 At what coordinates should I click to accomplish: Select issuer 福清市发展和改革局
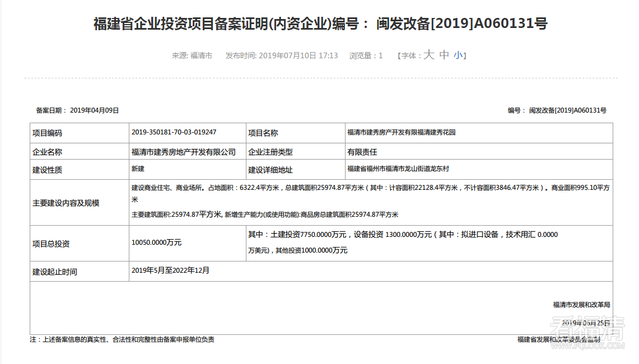click(581, 305)
